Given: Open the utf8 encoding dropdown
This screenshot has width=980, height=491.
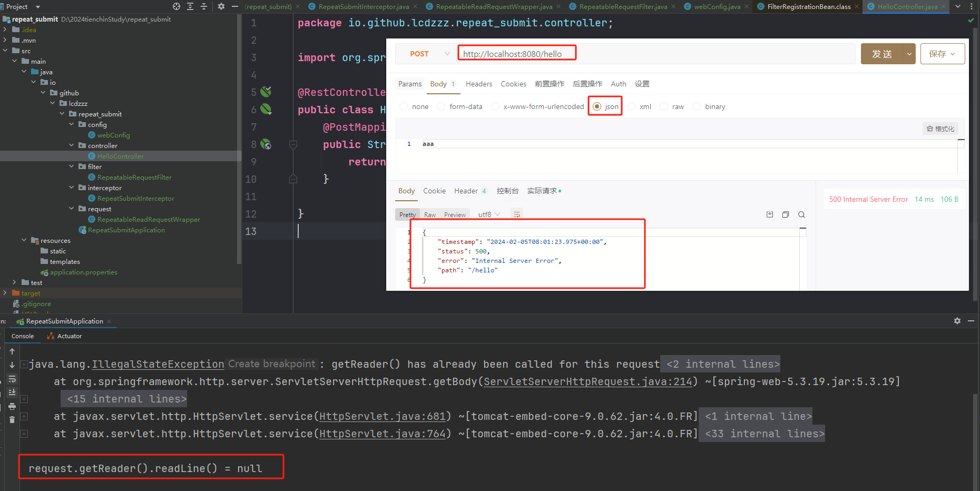Looking at the screenshot, I should pyautogui.click(x=489, y=214).
